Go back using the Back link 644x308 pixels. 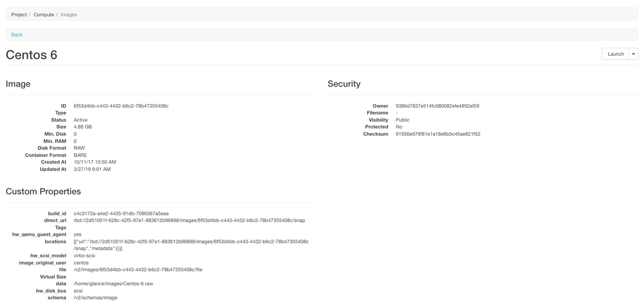pos(17,35)
